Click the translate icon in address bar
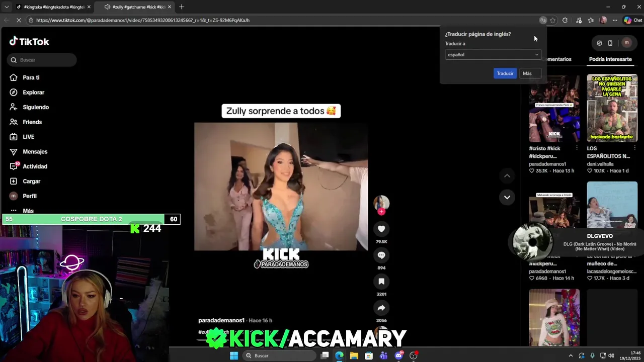The height and width of the screenshot is (362, 644). point(543,20)
